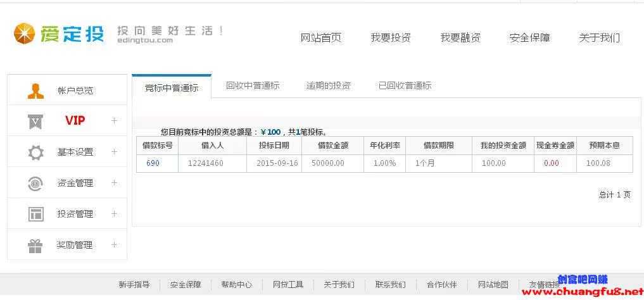The width and height of the screenshot is (644, 300).
Task: Open 网站地图 footer link
Action: [493, 284]
